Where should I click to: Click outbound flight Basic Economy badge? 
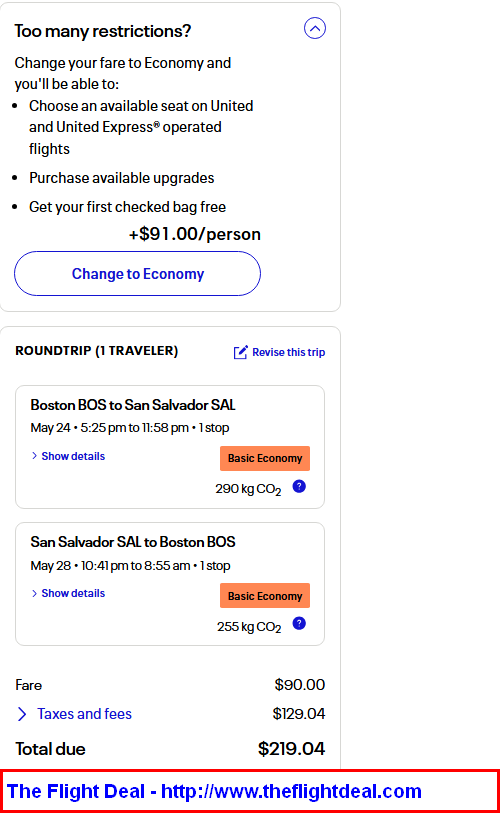(265, 458)
